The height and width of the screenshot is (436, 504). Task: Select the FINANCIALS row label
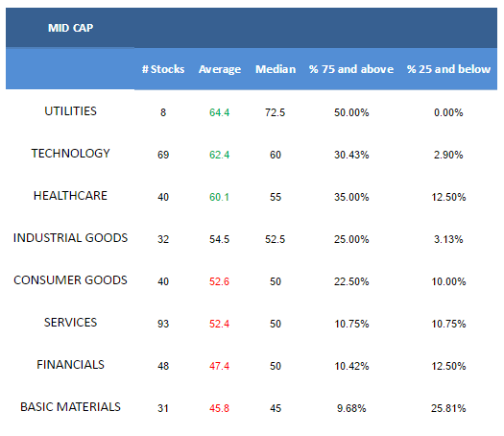[x=70, y=365]
